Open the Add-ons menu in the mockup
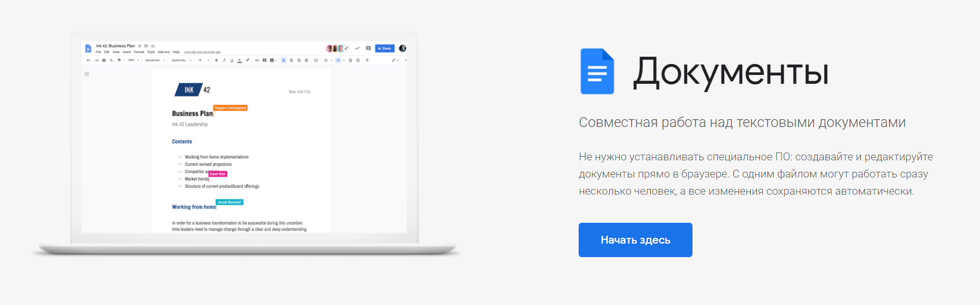This screenshot has height=305, width=980. 164,52
